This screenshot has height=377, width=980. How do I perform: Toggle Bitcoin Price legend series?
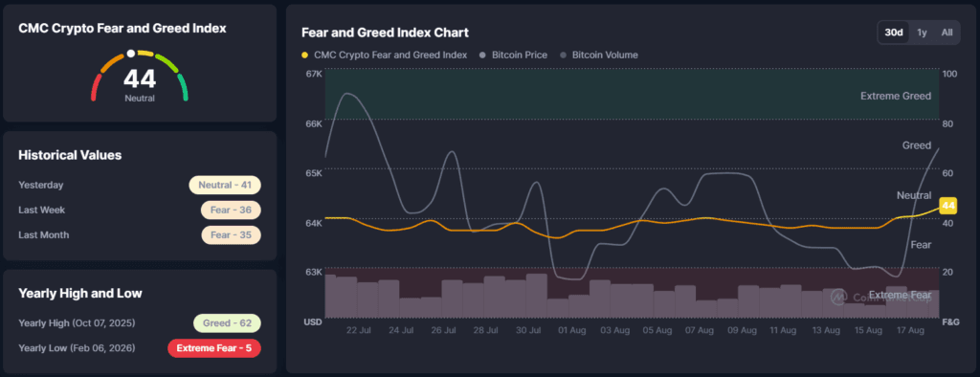coord(513,55)
